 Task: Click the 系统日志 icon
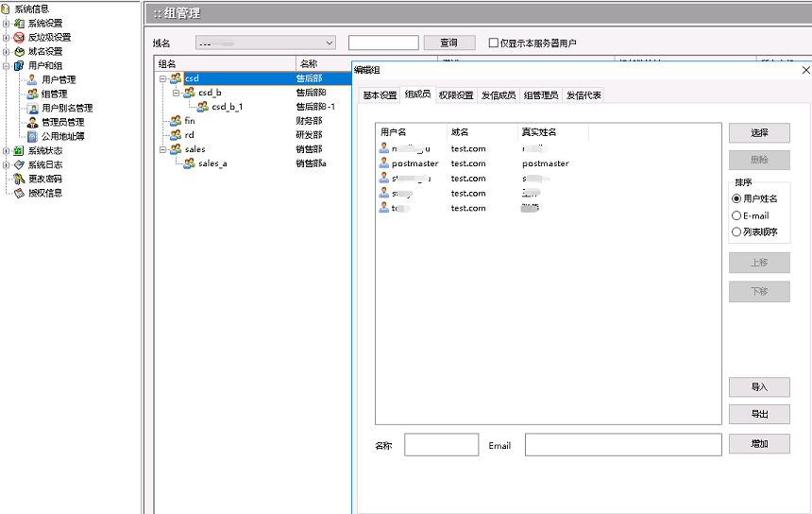(x=19, y=164)
